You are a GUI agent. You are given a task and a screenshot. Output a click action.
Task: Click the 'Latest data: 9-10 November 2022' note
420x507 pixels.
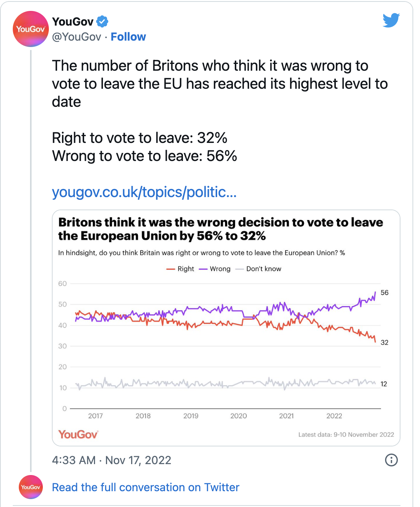346,435
